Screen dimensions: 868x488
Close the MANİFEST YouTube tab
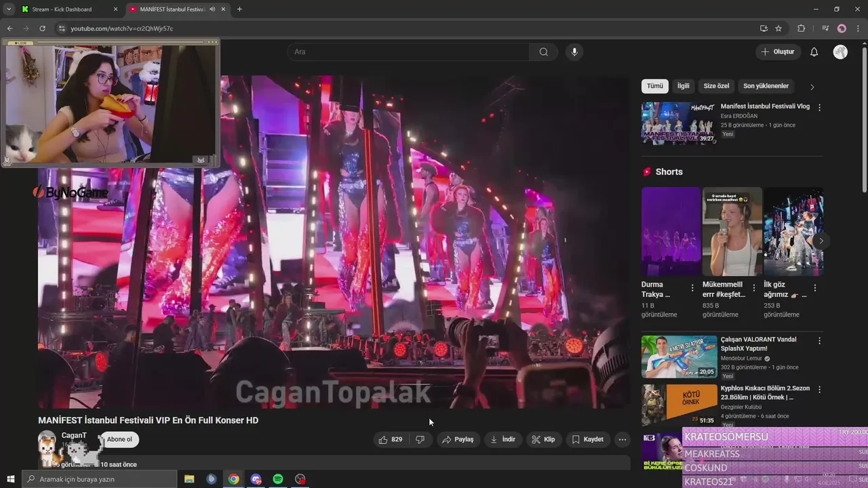(x=224, y=9)
